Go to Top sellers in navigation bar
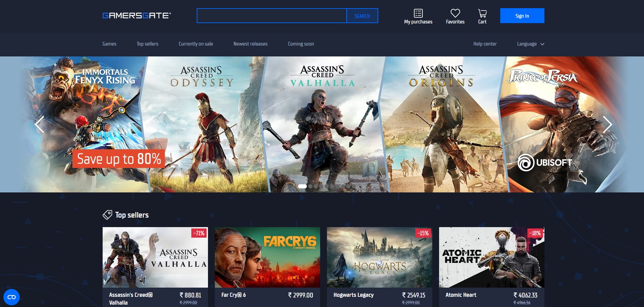 point(147,44)
